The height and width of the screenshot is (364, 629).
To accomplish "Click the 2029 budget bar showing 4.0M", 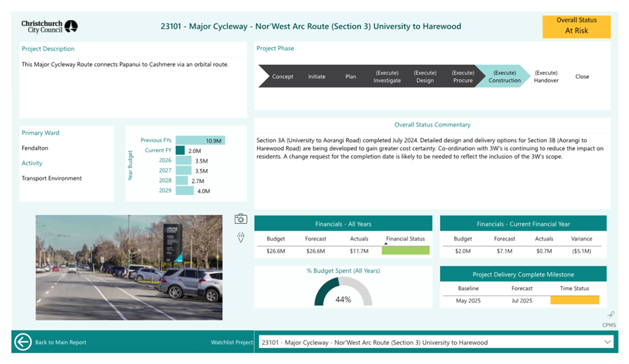I will (x=185, y=190).
